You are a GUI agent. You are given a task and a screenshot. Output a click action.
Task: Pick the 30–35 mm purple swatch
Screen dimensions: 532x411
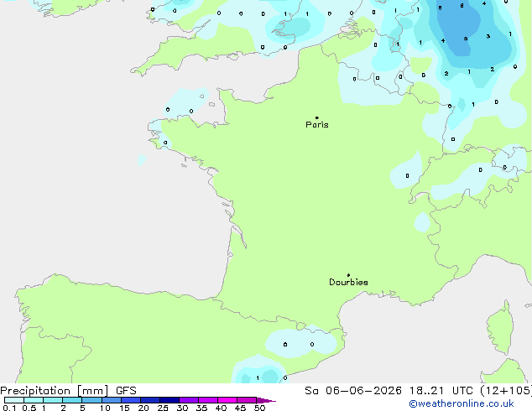[x=189, y=400]
